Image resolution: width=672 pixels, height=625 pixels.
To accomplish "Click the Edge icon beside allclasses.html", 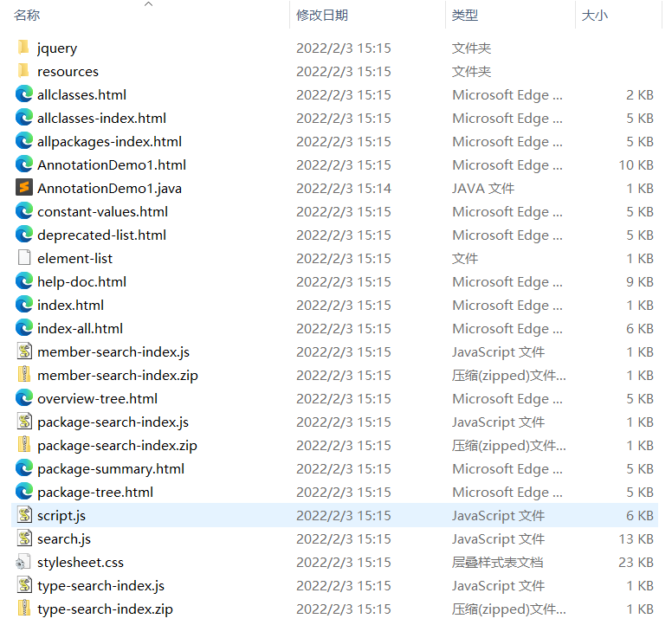I will [23, 94].
